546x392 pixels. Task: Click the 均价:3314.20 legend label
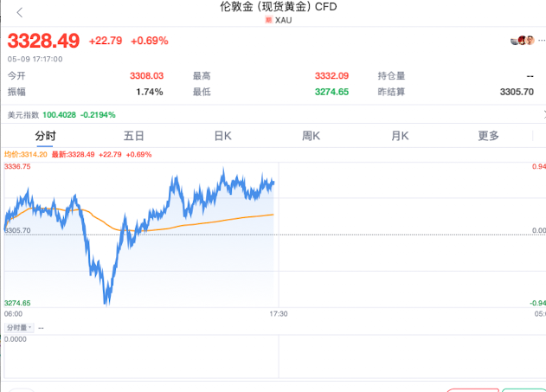tap(25, 154)
